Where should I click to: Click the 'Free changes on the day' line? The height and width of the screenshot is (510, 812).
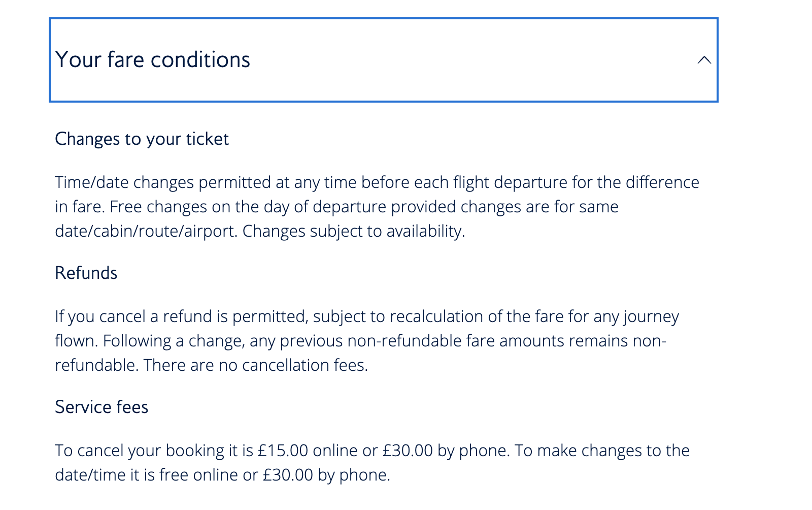coord(336,207)
